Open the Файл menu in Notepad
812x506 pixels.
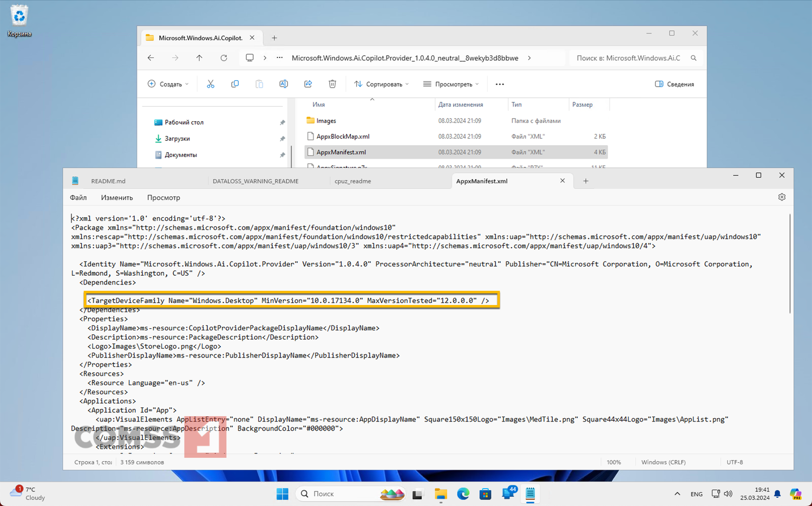(x=78, y=198)
